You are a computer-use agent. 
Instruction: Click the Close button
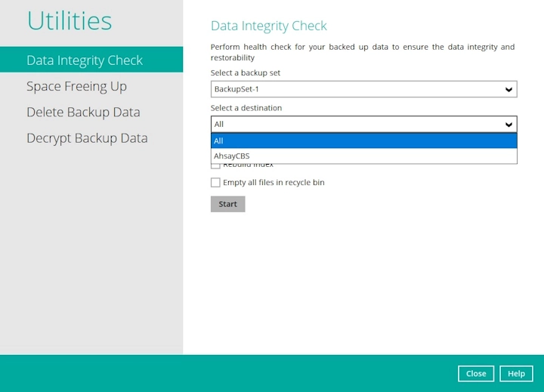(476, 374)
